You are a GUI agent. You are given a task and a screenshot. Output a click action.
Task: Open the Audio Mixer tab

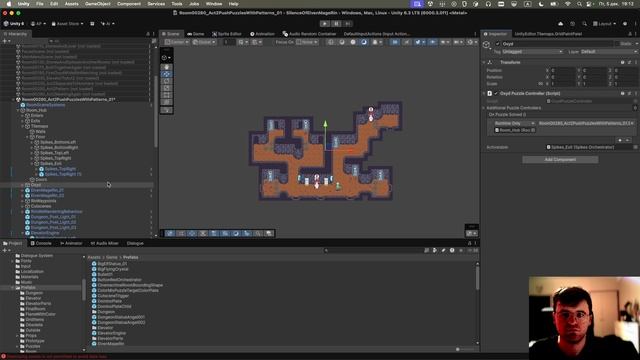104,243
